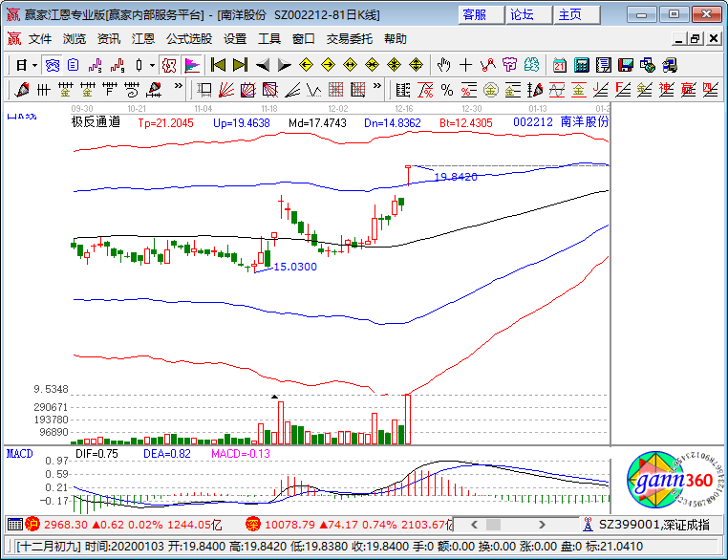Viewport: 728px width, 560px height.
Task: Open the 工具 menu
Action: pyautogui.click(x=269, y=39)
